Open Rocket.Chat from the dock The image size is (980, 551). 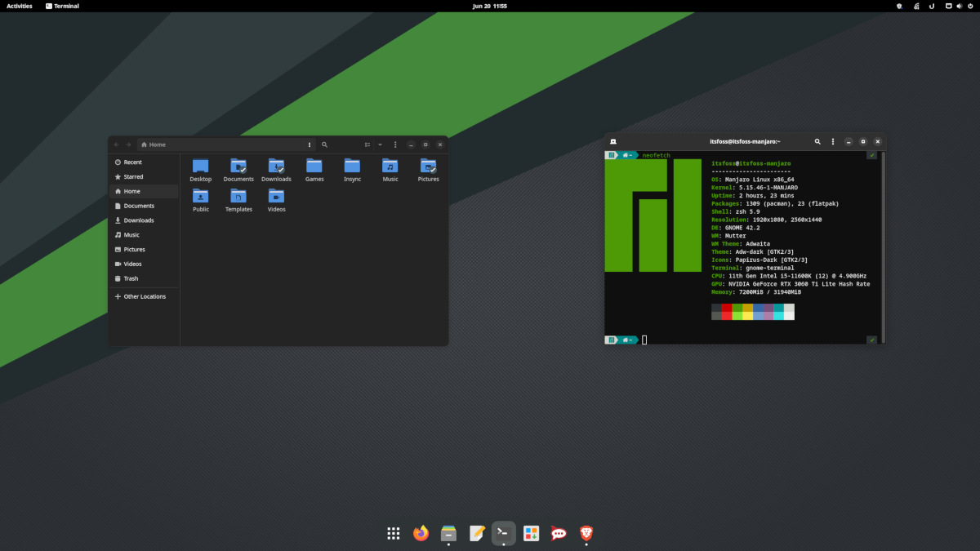click(x=559, y=533)
